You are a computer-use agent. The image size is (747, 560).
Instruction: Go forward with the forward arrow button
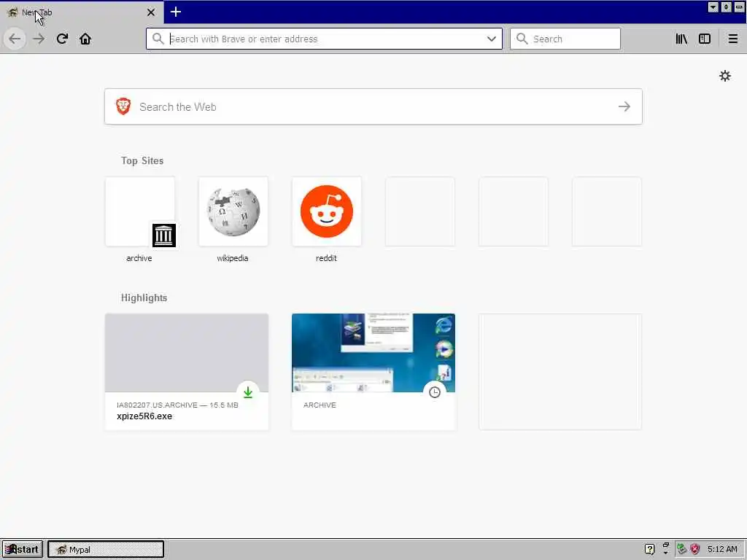39,39
